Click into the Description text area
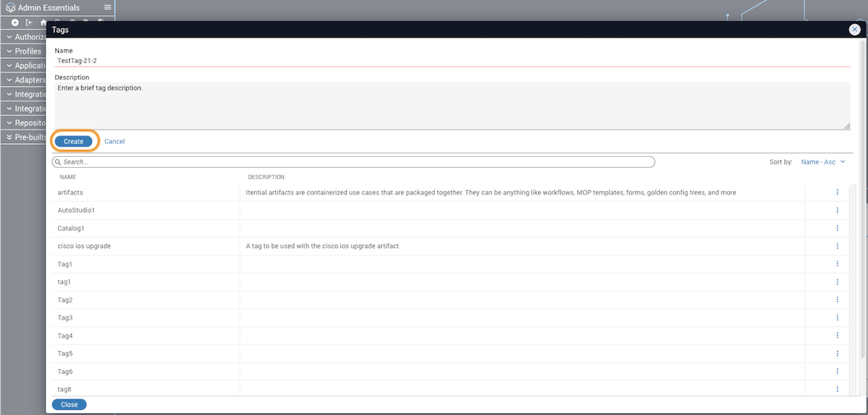The width and height of the screenshot is (868, 415). [x=452, y=107]
